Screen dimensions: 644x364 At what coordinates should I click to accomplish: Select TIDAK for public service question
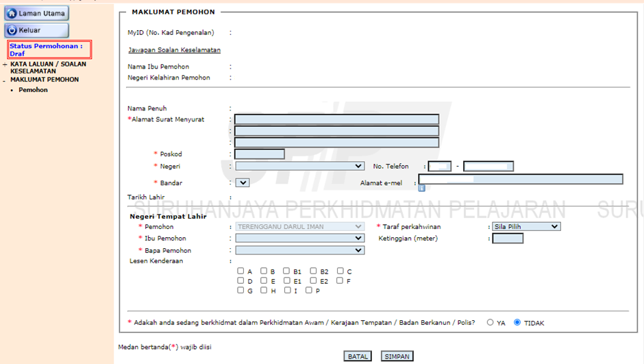click(517, 322)
